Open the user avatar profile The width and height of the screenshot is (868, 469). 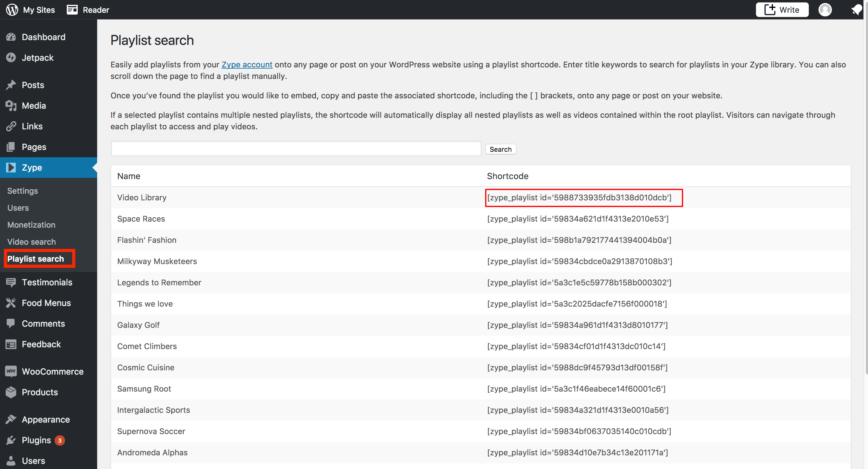[x=825, y=9]
